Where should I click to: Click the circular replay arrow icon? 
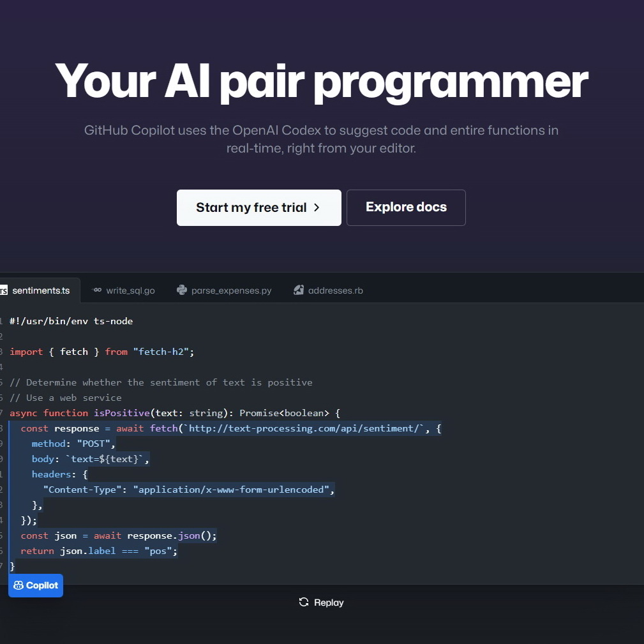click(x=304, y=602)
